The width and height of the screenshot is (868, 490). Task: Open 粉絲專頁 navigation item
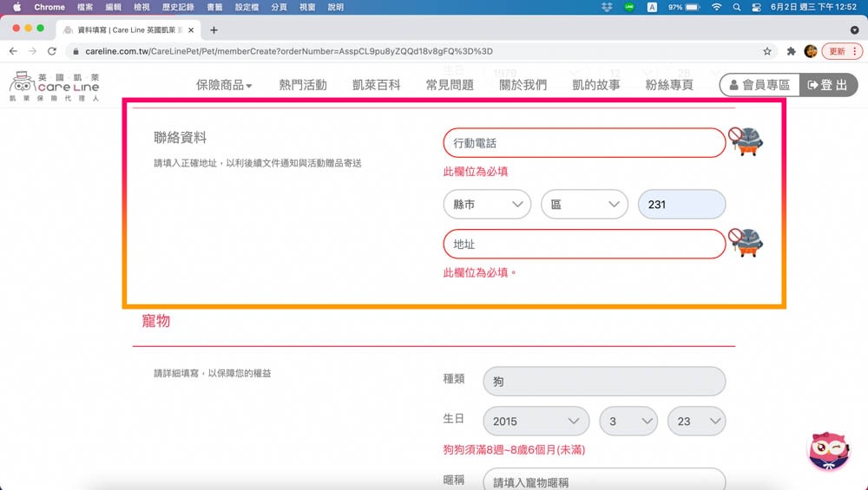(669, 85)
